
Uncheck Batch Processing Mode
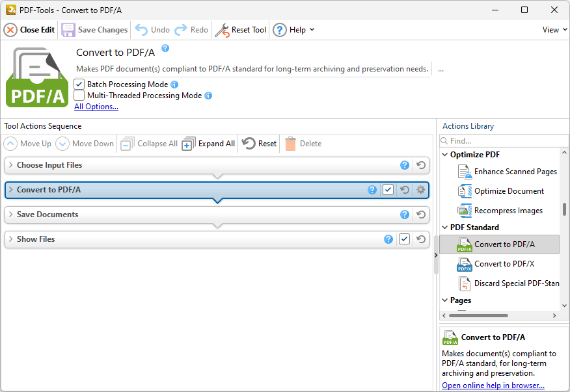pos(79,85)
